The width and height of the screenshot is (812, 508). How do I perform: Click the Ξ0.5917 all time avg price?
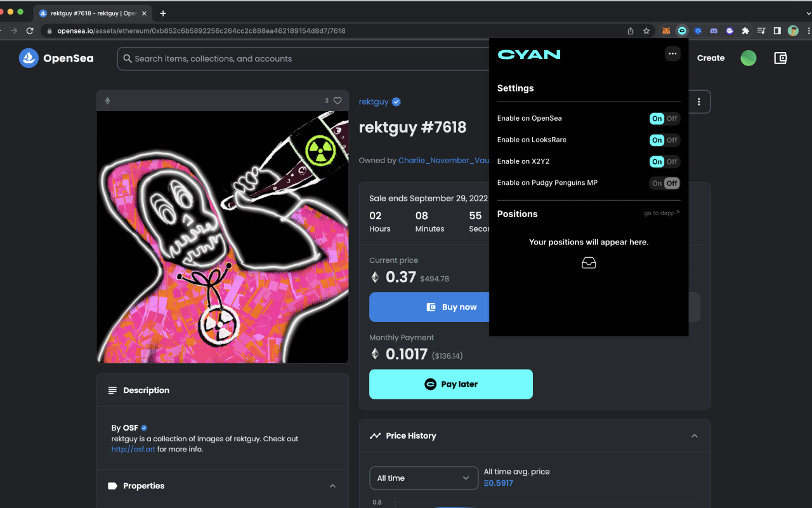coord(499,483)
